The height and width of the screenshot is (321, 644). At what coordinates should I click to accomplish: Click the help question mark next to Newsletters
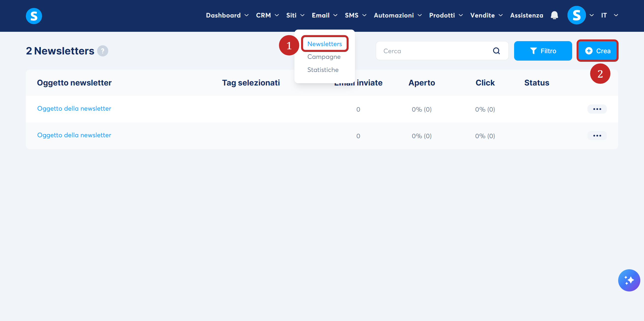coord(103,51)
